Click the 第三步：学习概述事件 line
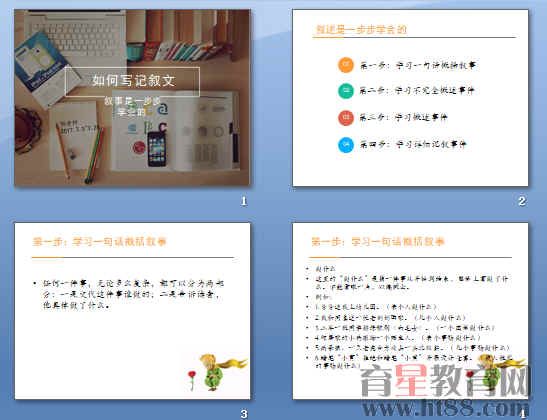 [403, 117]
